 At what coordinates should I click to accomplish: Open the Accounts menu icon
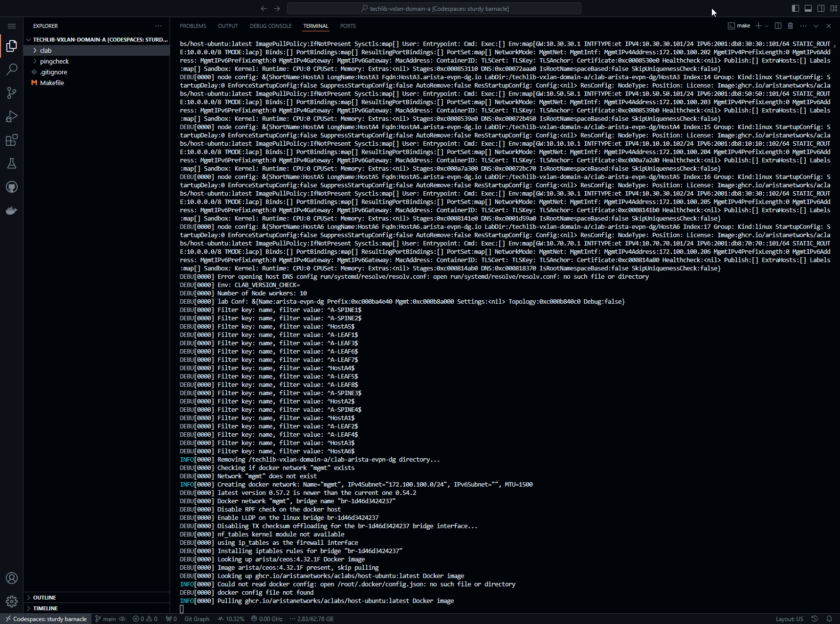[x=12, y=578]
